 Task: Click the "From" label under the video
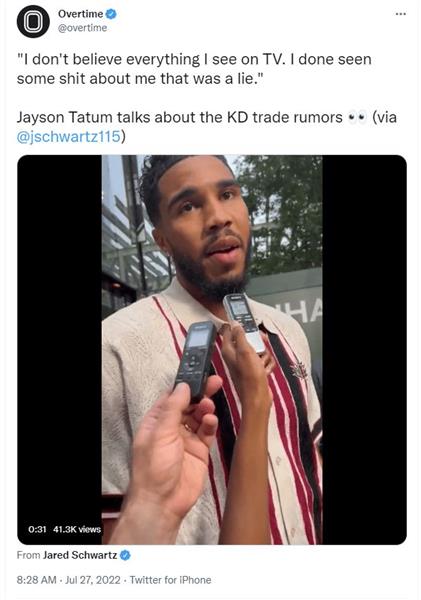pyautogui.click(x=28, y=555)
